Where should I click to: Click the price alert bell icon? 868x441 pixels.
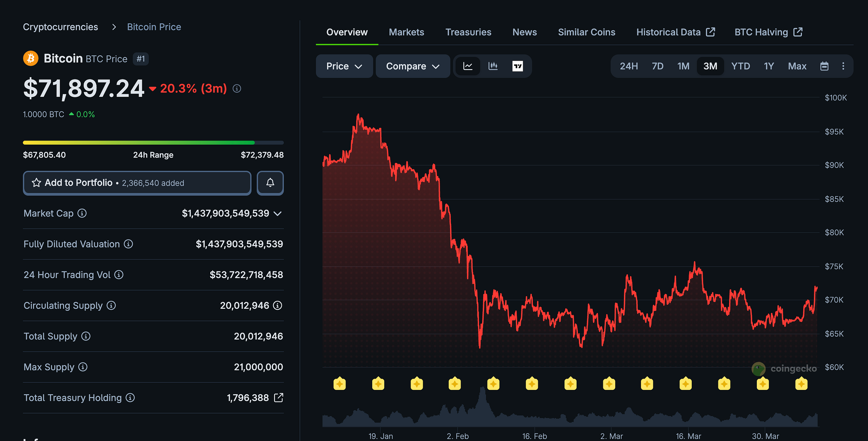pos(270,183)
